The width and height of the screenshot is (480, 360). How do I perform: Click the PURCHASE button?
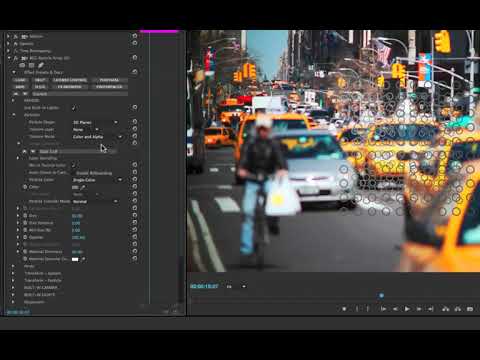click(109, 80)
